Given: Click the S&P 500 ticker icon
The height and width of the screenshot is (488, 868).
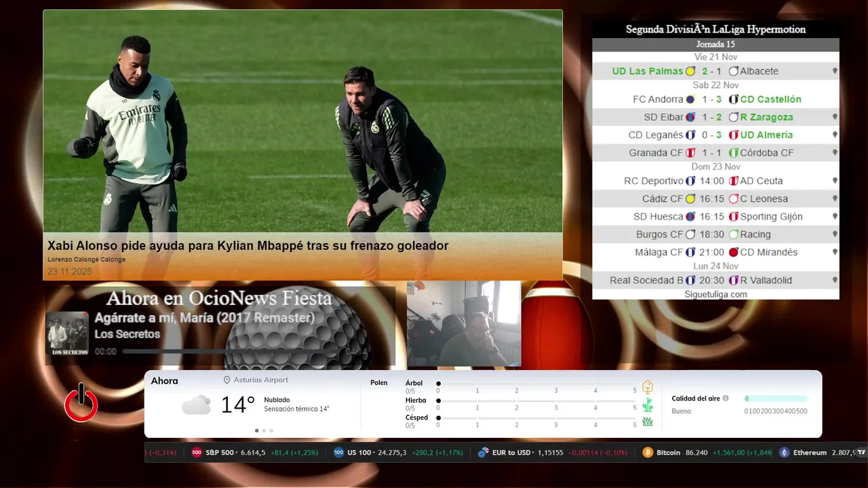Looking at the screenshot, I should point(197,453).
